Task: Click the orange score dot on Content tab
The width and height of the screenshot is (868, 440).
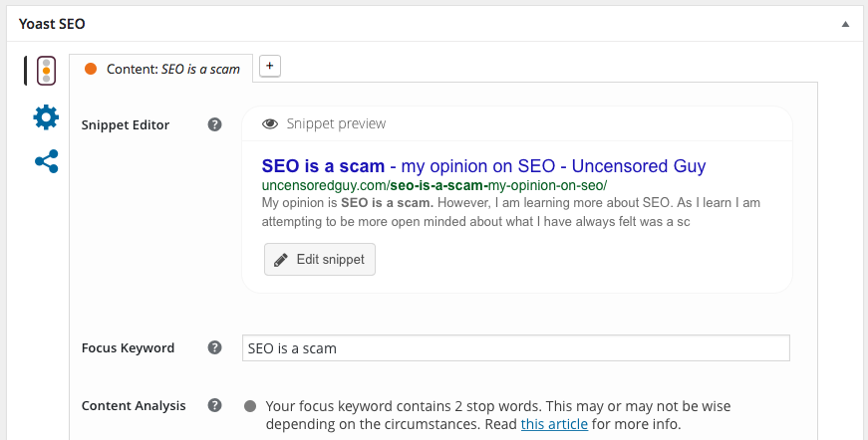Action: [x=91, y=69]
